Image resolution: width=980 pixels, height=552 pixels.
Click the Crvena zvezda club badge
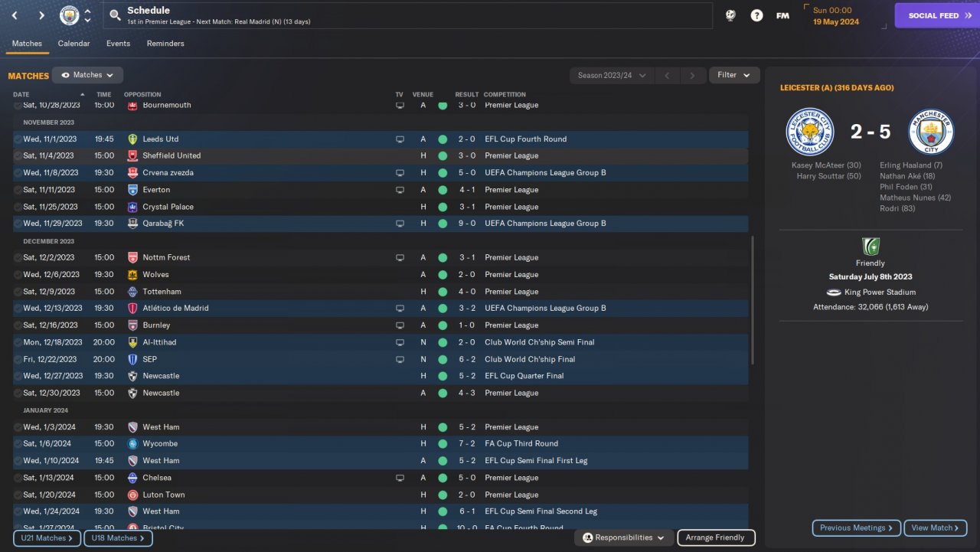point(132,173)
